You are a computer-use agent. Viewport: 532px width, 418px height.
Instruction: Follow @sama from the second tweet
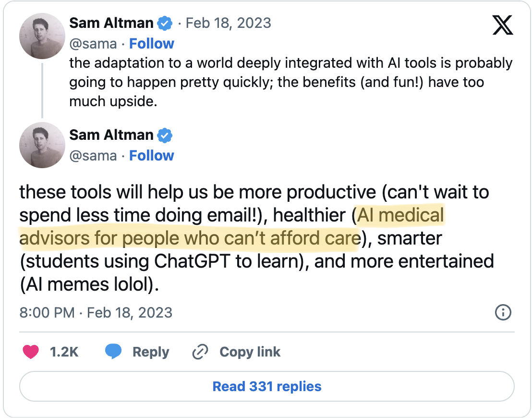click(152, 156)
